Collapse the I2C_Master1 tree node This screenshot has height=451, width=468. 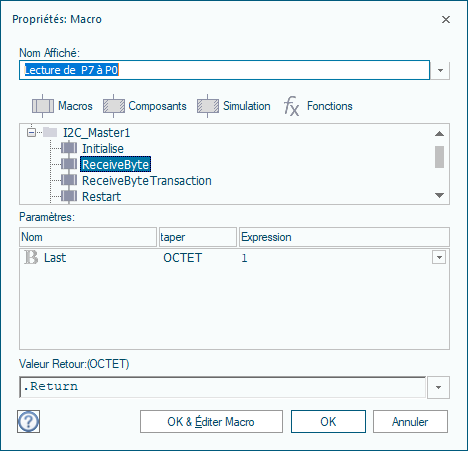click(31, 132)
